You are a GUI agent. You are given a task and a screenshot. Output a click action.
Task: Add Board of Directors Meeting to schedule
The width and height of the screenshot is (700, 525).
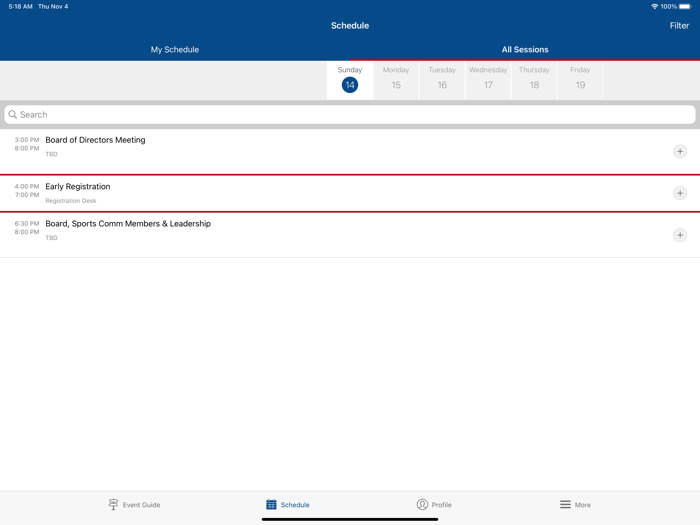click(x=679, y=152)
